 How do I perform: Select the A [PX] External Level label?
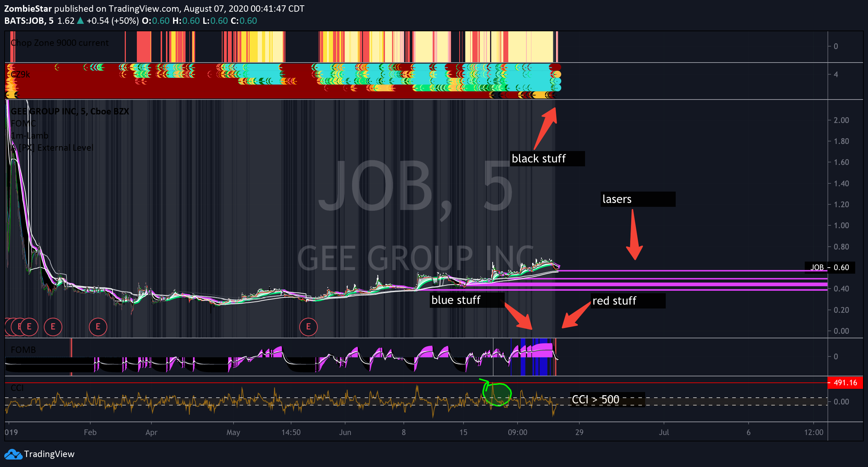pos(52,147)
